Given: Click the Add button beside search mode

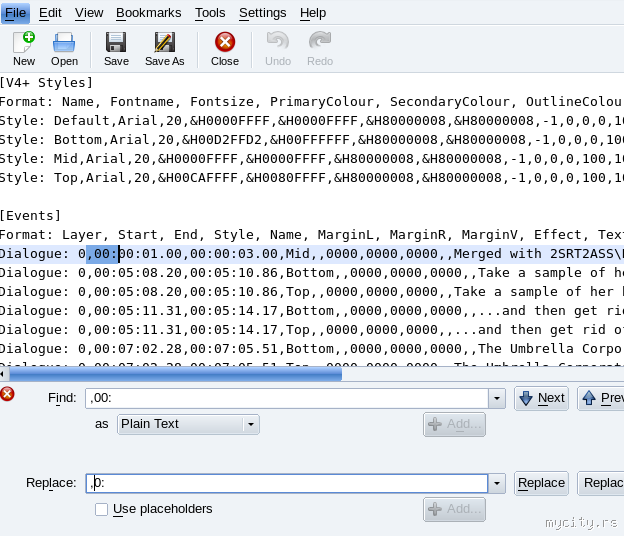Looking at the screenshot, I should tap(454, 424).
